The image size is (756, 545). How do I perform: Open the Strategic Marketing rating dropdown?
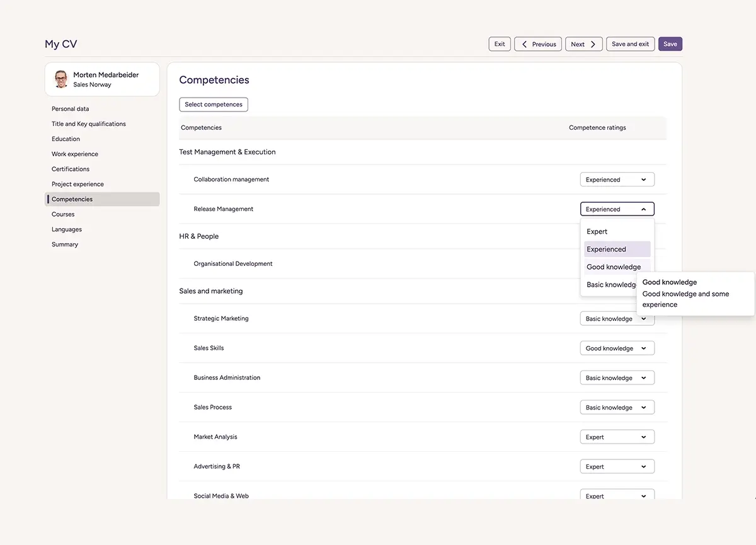coord(608,319)
